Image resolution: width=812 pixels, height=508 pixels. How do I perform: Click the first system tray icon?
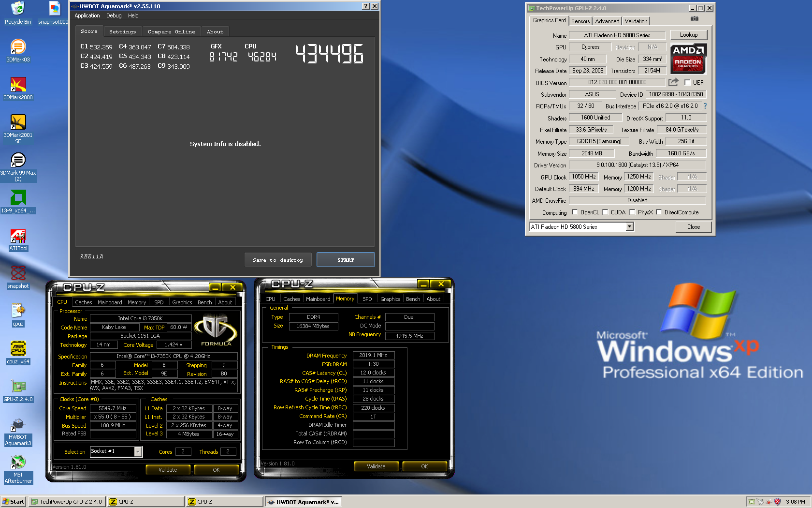coord(752,502)
